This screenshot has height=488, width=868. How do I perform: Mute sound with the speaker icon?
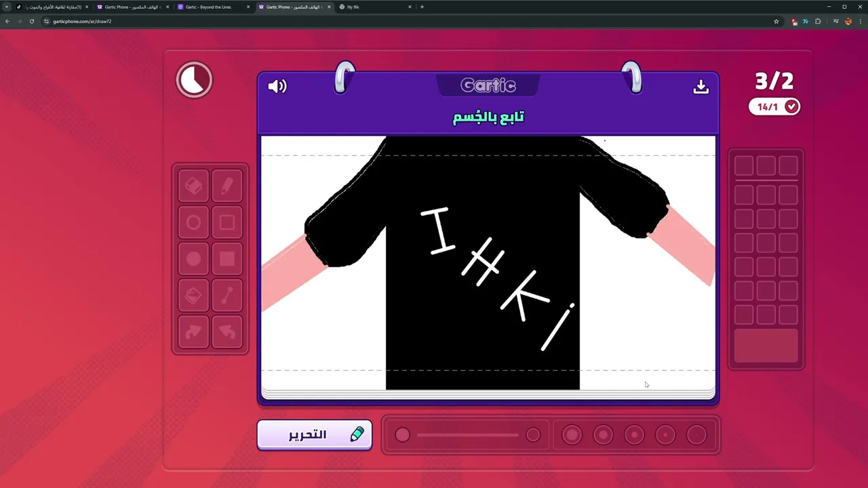tap(277, 86)
